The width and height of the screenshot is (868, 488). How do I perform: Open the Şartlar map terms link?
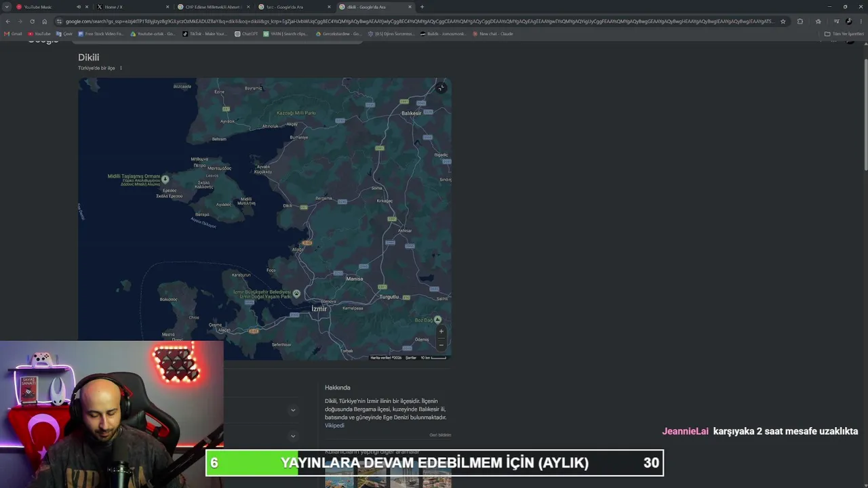[411, 358]
